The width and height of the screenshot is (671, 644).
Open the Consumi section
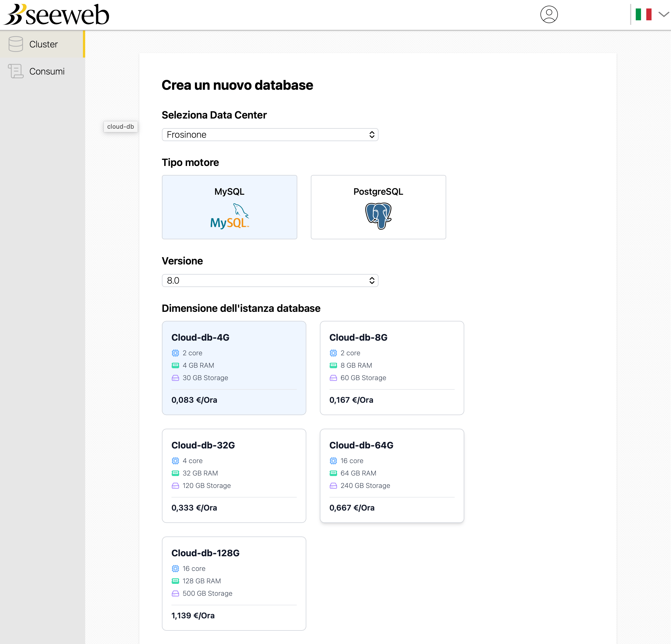47,71
